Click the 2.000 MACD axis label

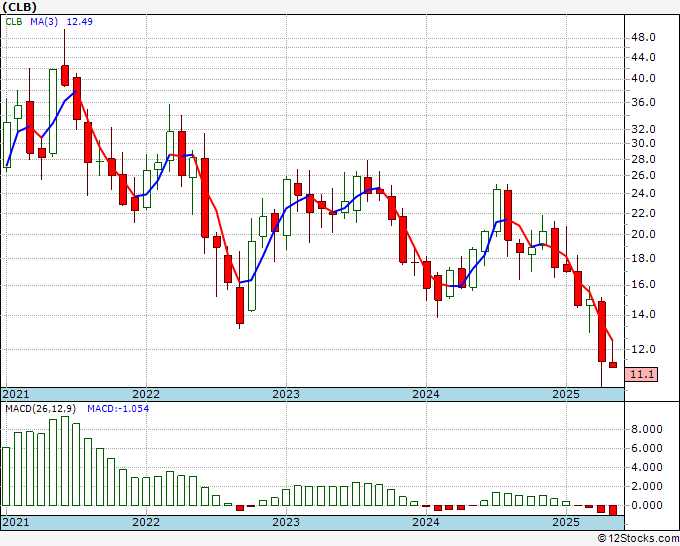(x=647, y=487)
